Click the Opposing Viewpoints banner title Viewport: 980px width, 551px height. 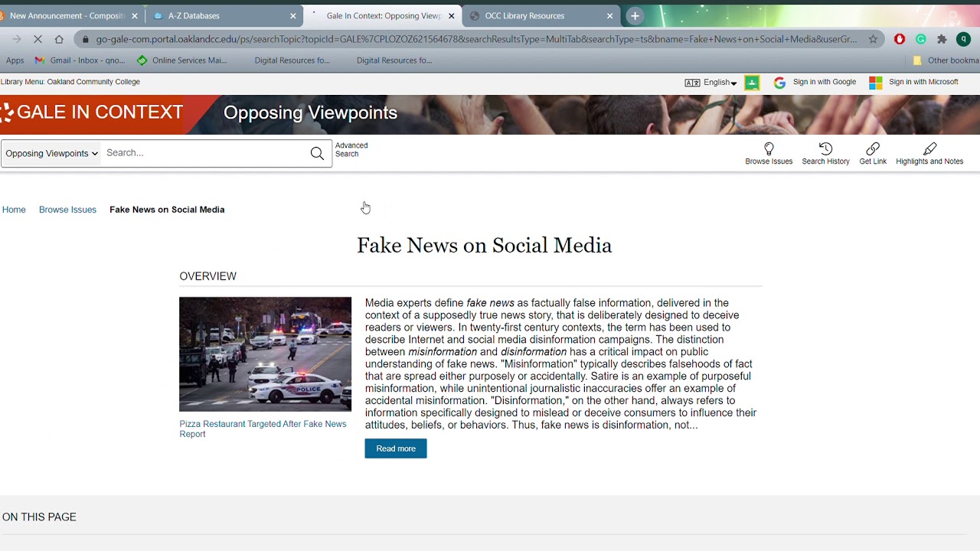tap(310, 112)
